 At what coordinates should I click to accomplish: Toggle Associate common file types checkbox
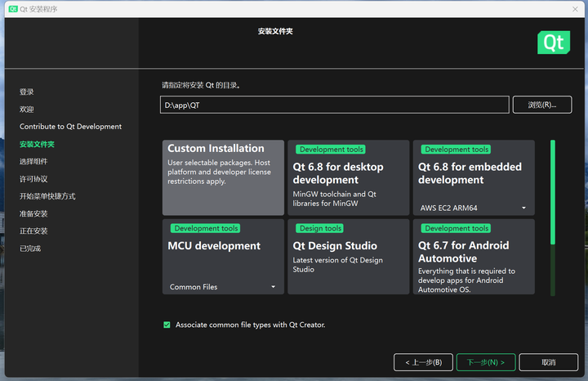(167, 325)
